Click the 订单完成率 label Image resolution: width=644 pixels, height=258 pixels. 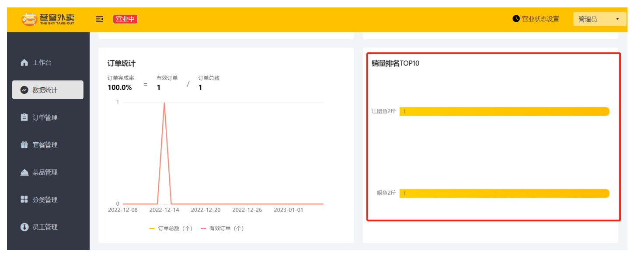pos(121,78)
